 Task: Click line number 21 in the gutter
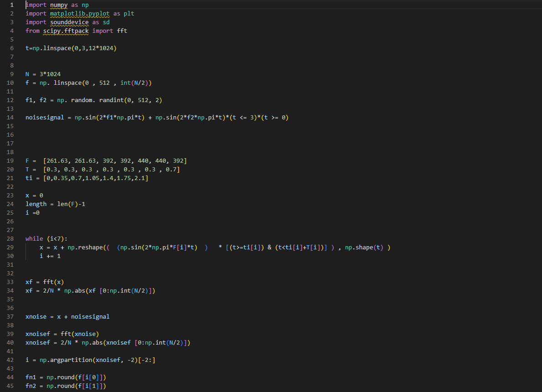coord(10,178)
